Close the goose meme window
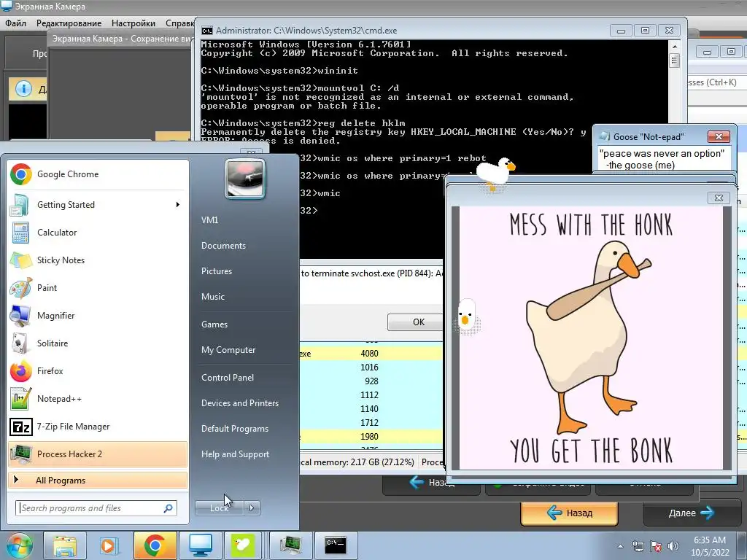Image resolution: width=747 pixels, height=560 pixels. tap(719, 198)
